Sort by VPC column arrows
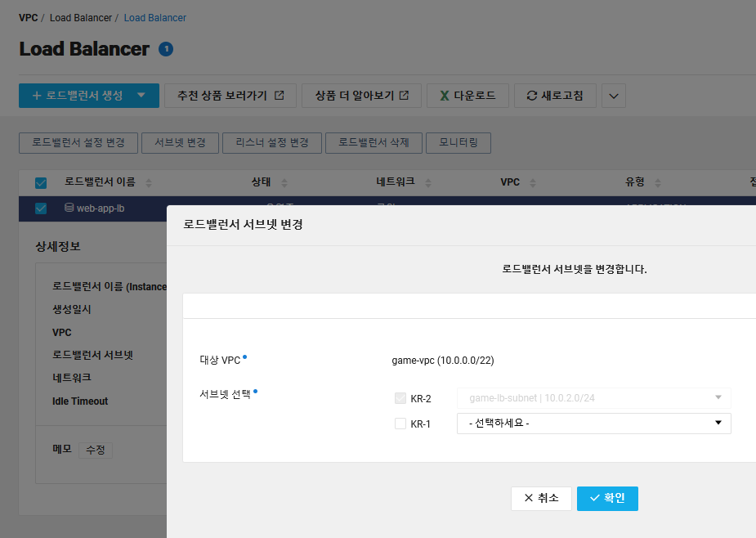Screen dimensions: 756x538 532,183
